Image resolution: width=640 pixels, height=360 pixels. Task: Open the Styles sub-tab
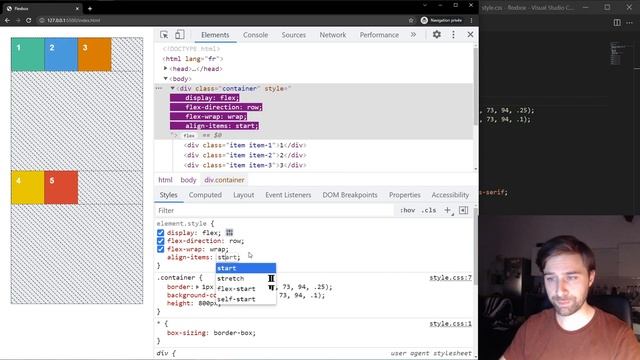pyautogui.click(x=169, y=195)
